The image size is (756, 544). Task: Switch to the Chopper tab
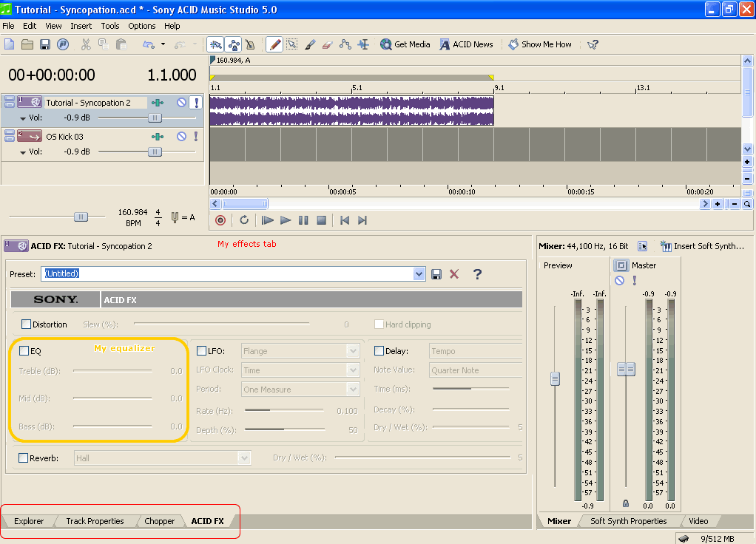(160, 521)
